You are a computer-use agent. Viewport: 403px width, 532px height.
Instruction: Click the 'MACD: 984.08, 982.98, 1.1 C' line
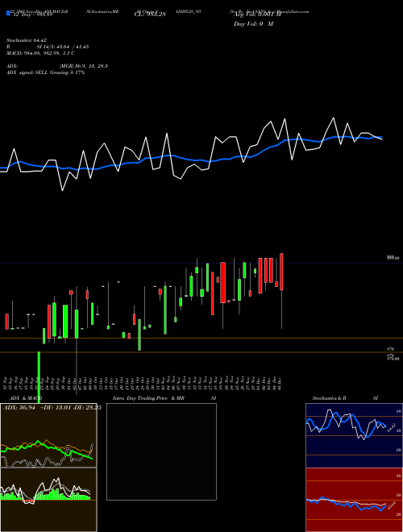click(41, 53)
